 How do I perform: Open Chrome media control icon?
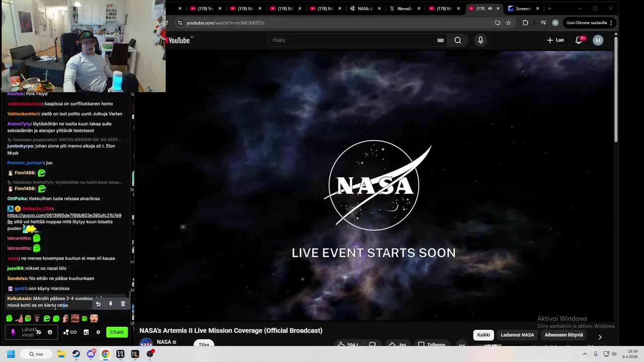[543, 23]
